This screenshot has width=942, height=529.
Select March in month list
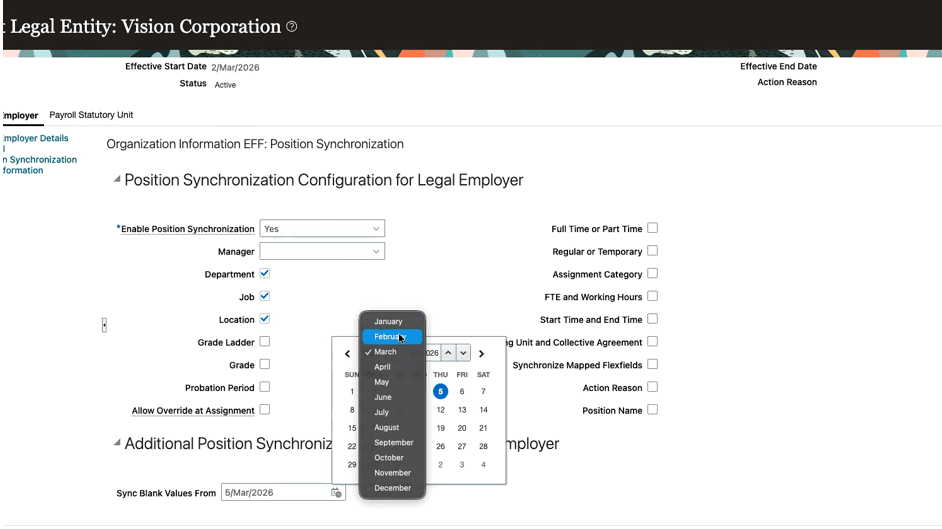click(x=392, y=352)
